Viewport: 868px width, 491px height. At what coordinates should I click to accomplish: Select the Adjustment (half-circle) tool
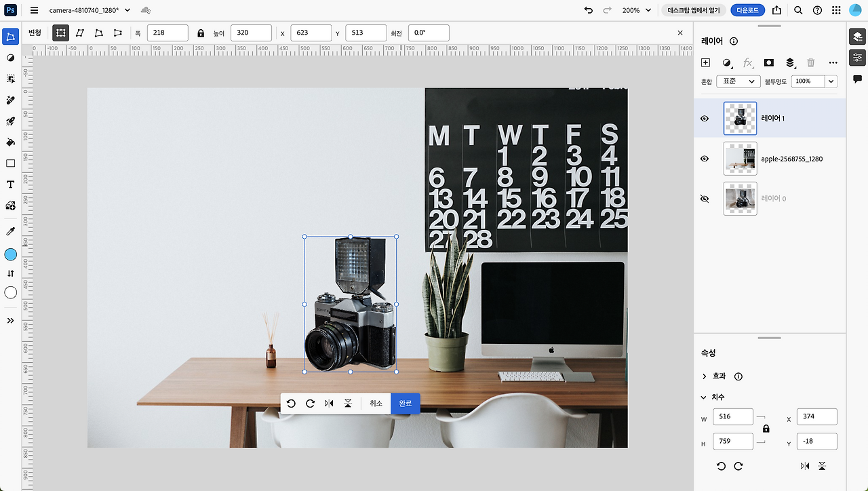[11, 58]
